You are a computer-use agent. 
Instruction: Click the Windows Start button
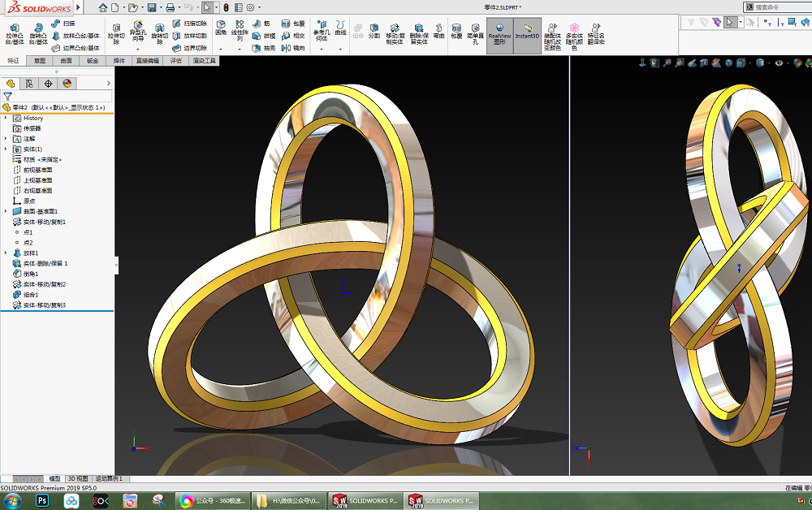[x=12, y=501]
